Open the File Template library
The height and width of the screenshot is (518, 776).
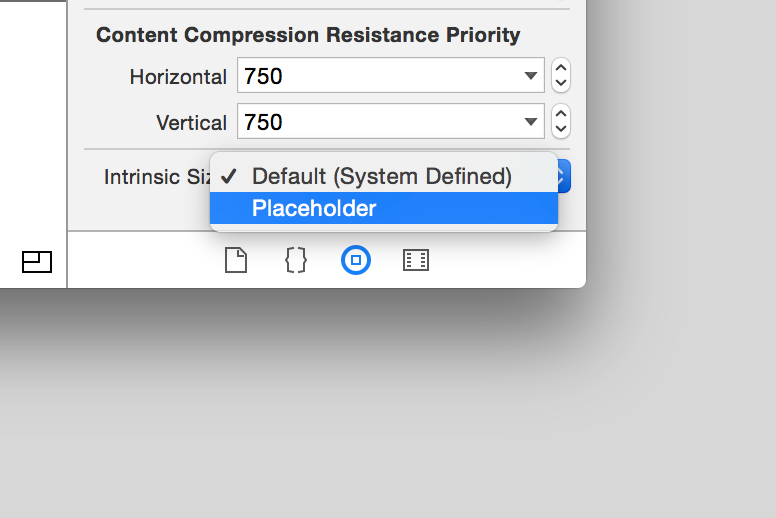tap(235, 261)
